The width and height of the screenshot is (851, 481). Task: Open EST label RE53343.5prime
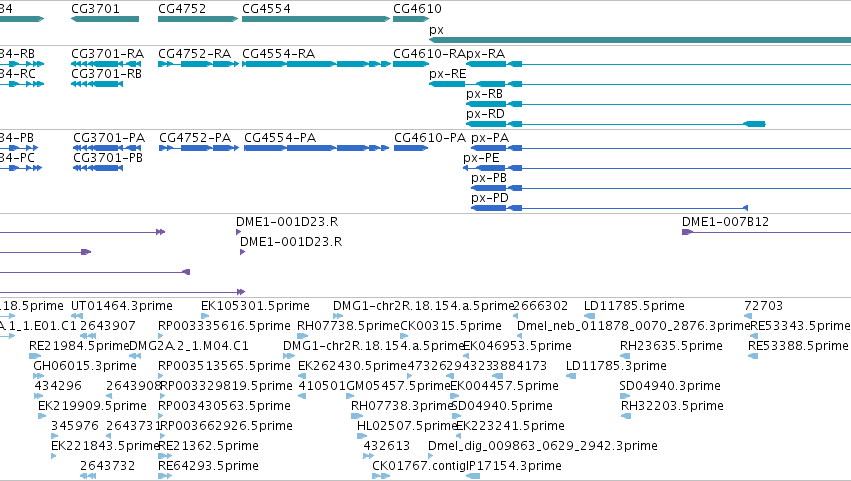tap(800, 326)
